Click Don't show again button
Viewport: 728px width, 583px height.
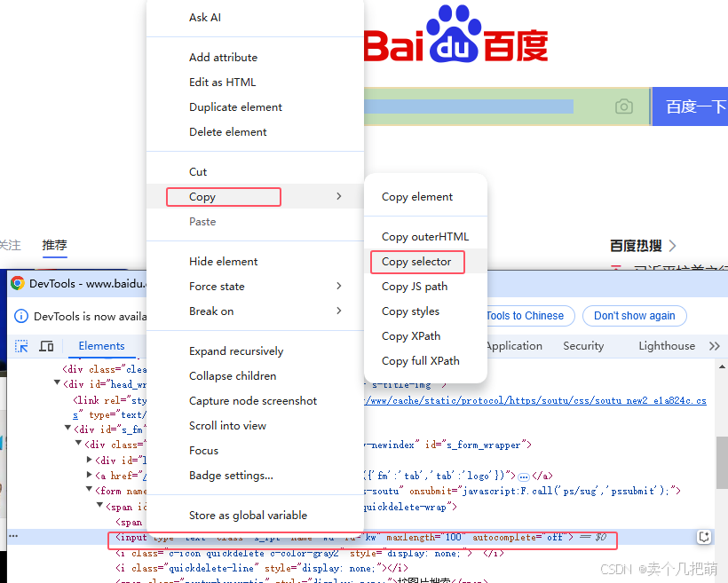coord(634,316)
